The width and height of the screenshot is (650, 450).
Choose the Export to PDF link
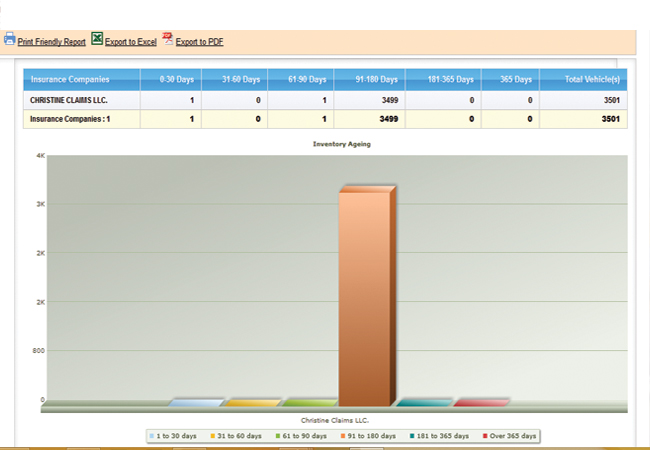pyautogui.click(x=199, y=42)
